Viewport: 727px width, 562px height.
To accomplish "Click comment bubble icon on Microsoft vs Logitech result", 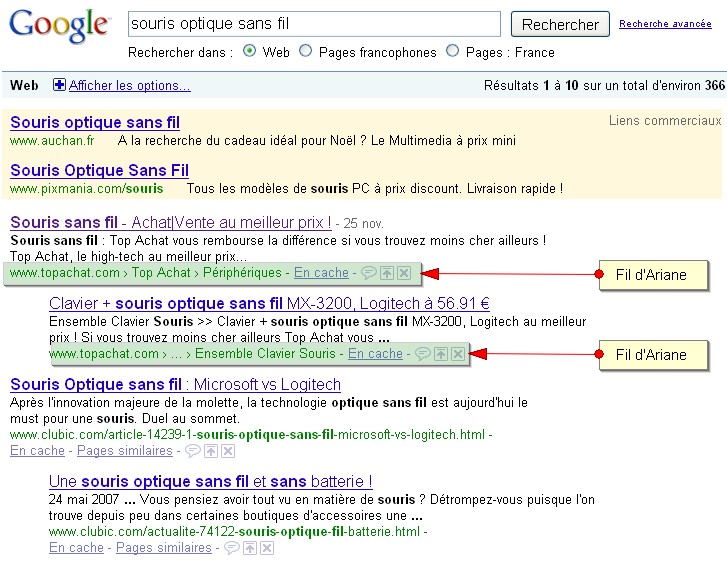I will point(192,451).
